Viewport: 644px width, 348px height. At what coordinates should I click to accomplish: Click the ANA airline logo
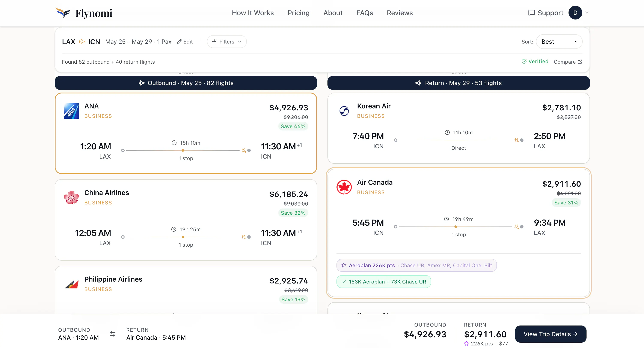point(71,111)
